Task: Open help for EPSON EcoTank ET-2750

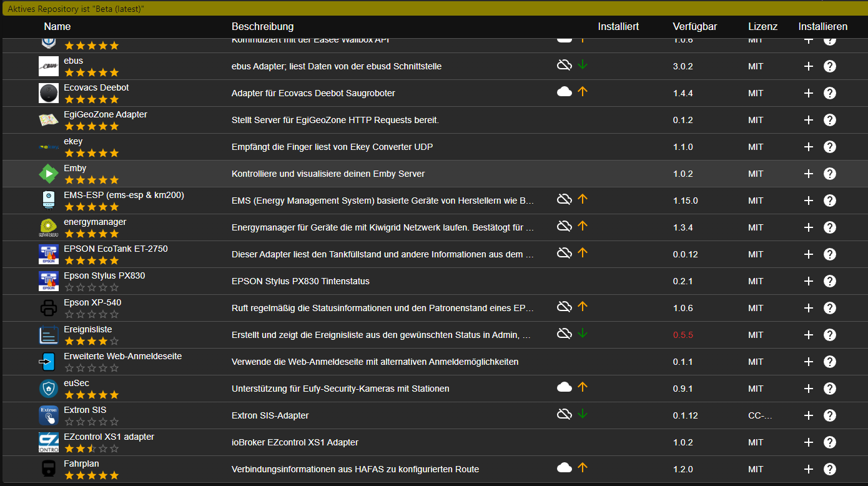Action: tap(830, 254)
